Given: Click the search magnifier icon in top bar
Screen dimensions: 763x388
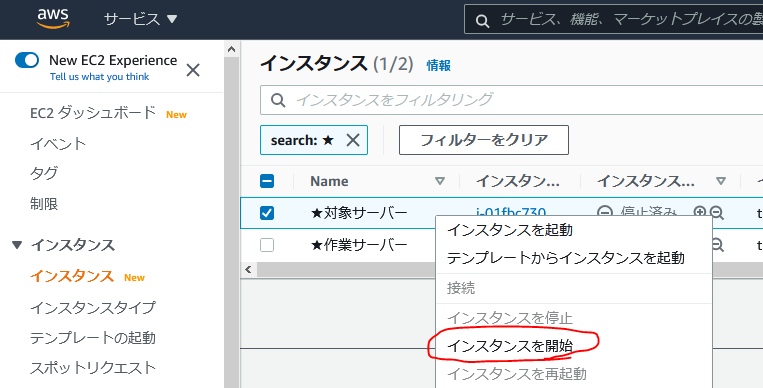Looking at the screenshot, I should [x=482, y=20].
